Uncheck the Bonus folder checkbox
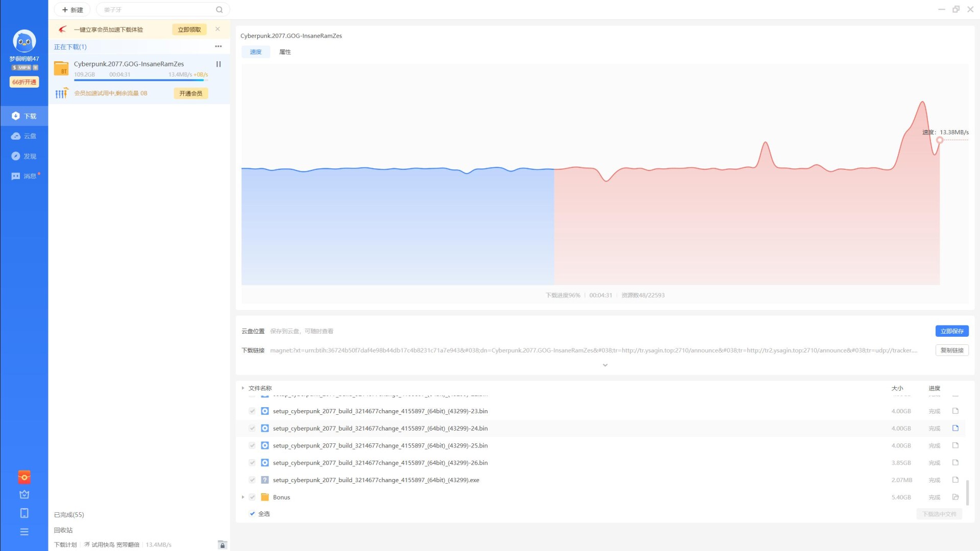Image resolution: width=980 pixels, height=551 pixels. pyautogui.click(x=252, y=497)
